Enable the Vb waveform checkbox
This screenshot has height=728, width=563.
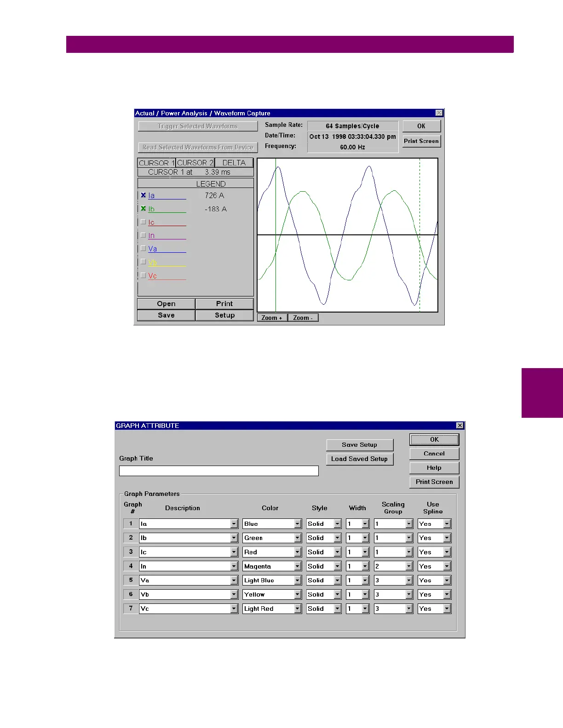[143, 262]
